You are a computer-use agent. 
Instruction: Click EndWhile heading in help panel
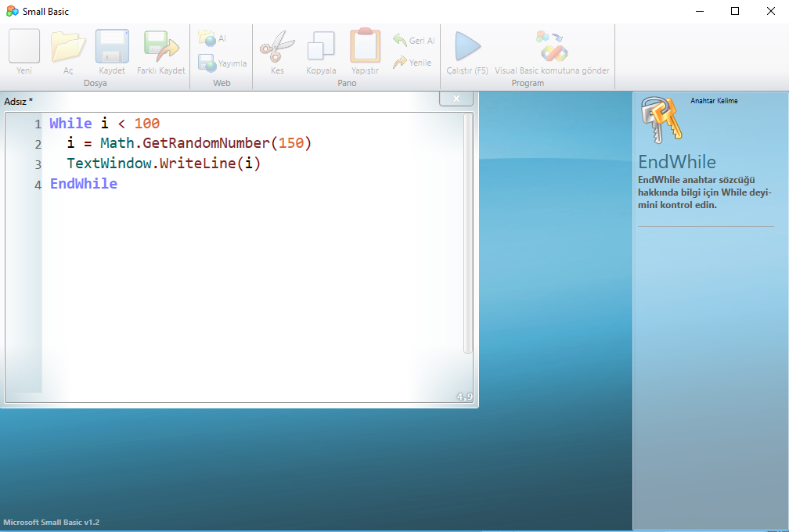tap(677, 162)
